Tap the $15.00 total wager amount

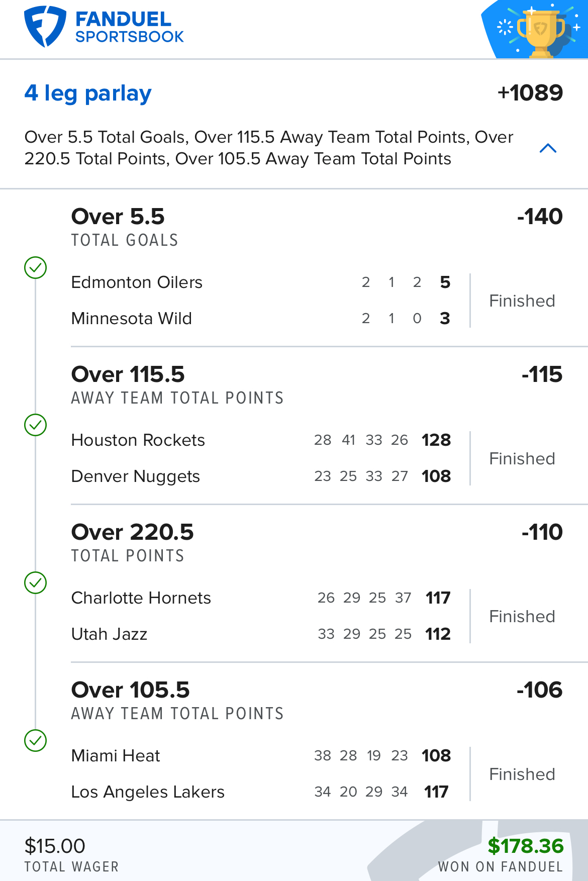click(x=55, y=846)
